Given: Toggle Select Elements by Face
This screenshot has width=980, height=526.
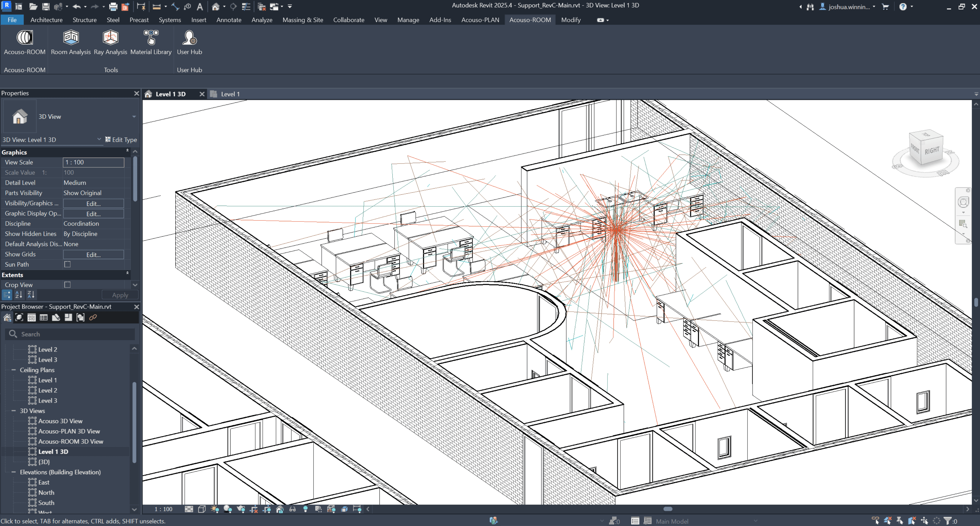Looking at the screenshot, I should (x=912, y=521).
